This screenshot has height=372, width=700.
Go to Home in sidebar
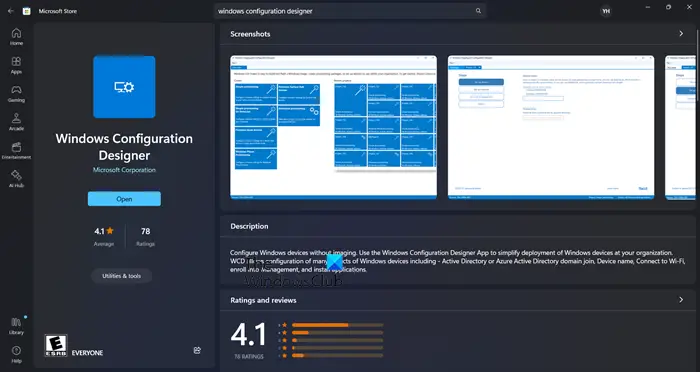(x=16, y=37)
